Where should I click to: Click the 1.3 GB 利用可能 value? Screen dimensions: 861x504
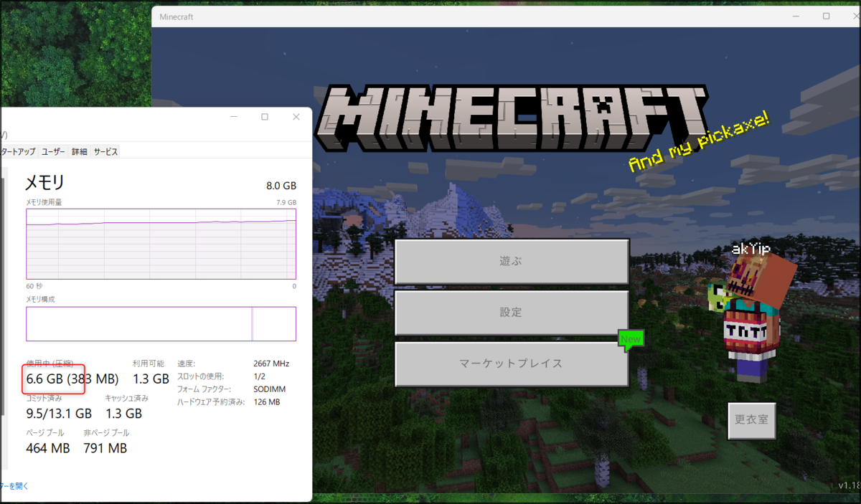click(151, 379)
